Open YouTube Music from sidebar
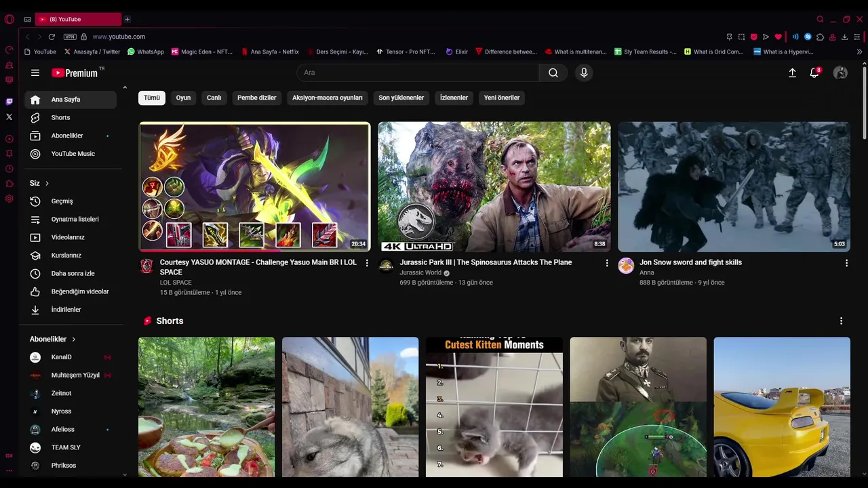Image resolution: width=868 pixels, height=488 pixels. coord(71,154)
